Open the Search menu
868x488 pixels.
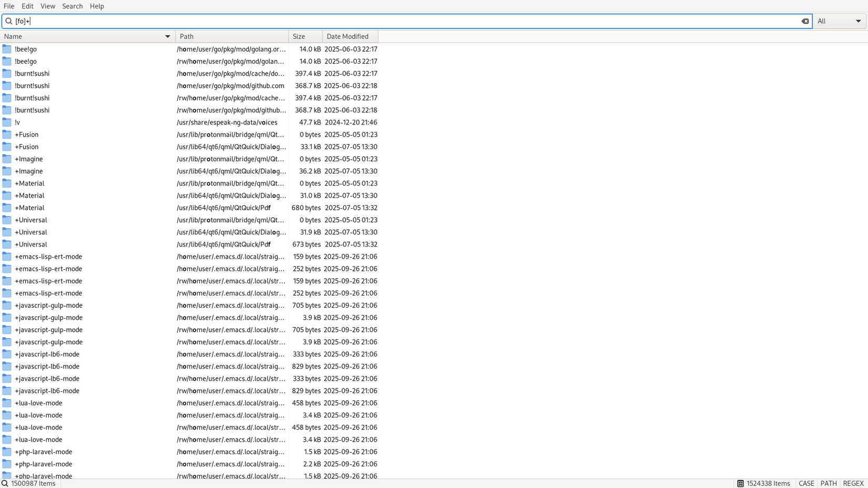(x=72, y=6)
